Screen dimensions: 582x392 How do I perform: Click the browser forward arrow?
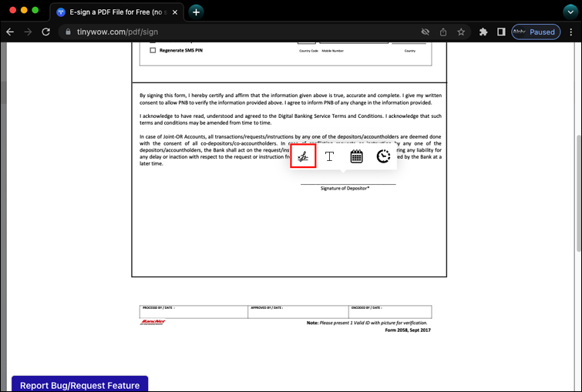click(x=28, y=32)
